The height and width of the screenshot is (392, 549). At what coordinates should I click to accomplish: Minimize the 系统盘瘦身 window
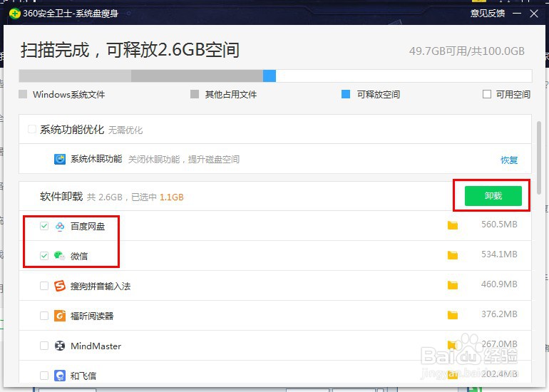point(517,14)
